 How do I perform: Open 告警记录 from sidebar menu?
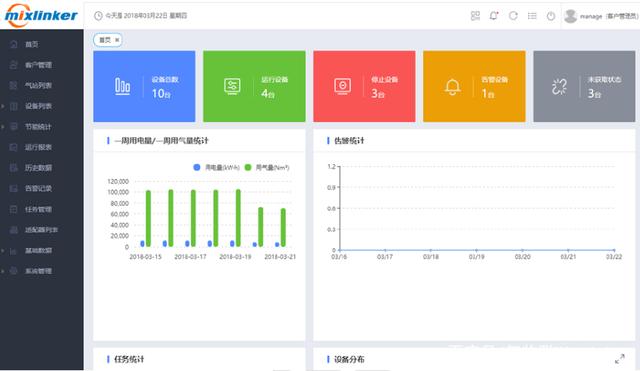tap(38, 188)
